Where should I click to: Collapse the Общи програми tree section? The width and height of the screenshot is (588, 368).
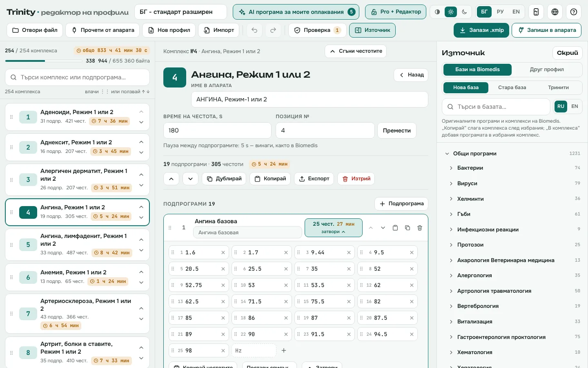447,154
